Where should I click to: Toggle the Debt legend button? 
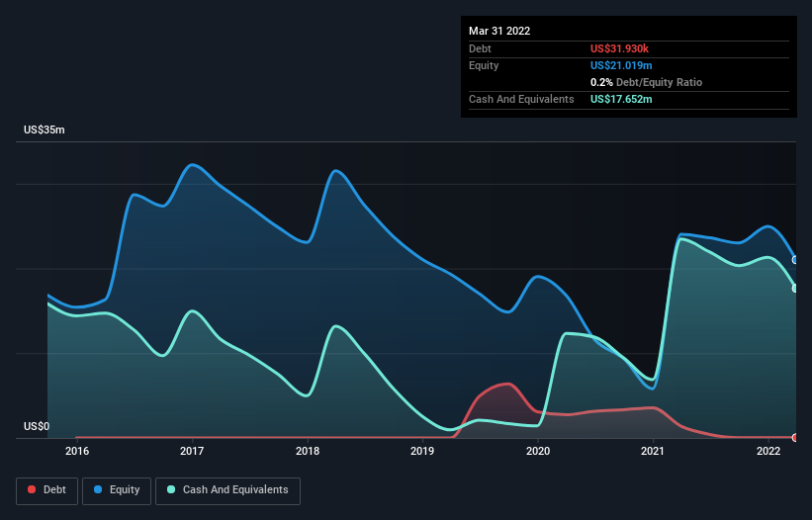[x=47, y=490]
